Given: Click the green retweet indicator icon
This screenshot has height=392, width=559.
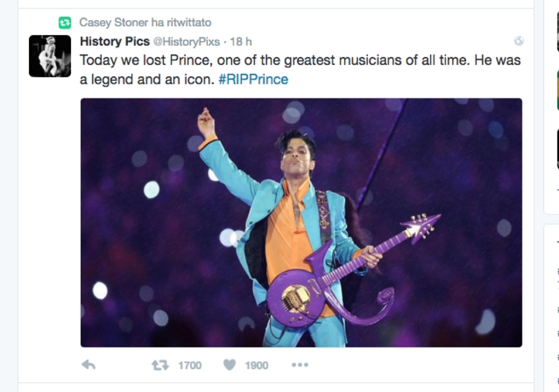Looking at the screenshot, I should 65,22.
